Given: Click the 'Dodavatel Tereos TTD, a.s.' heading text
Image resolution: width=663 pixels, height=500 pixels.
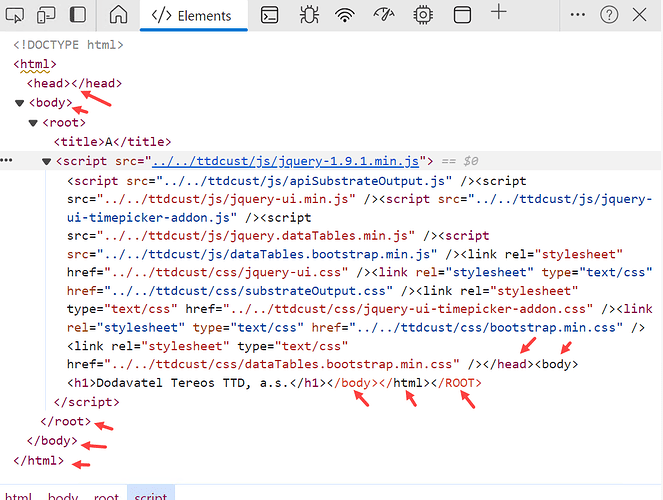Looking at the screenshot, I should [x=193, y=383].
